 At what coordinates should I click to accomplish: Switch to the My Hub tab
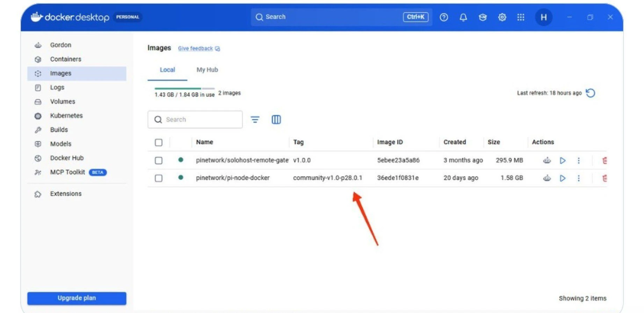point(207,70)
